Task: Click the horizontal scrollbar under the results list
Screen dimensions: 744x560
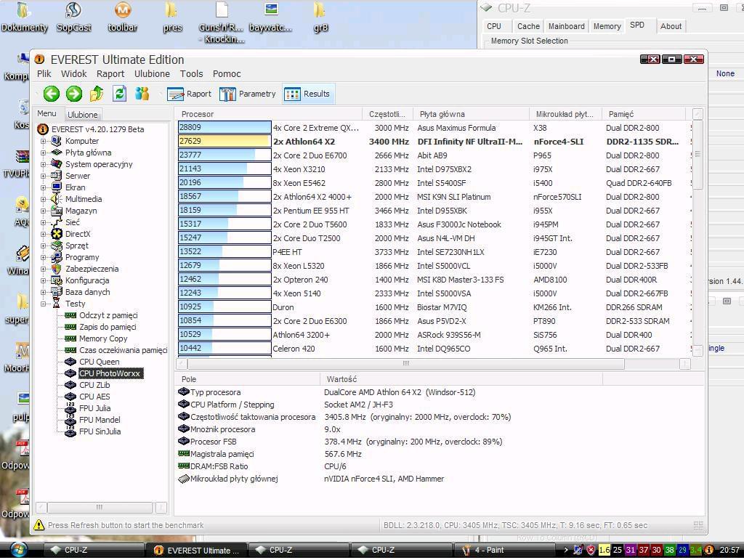Action: (405, 363)
